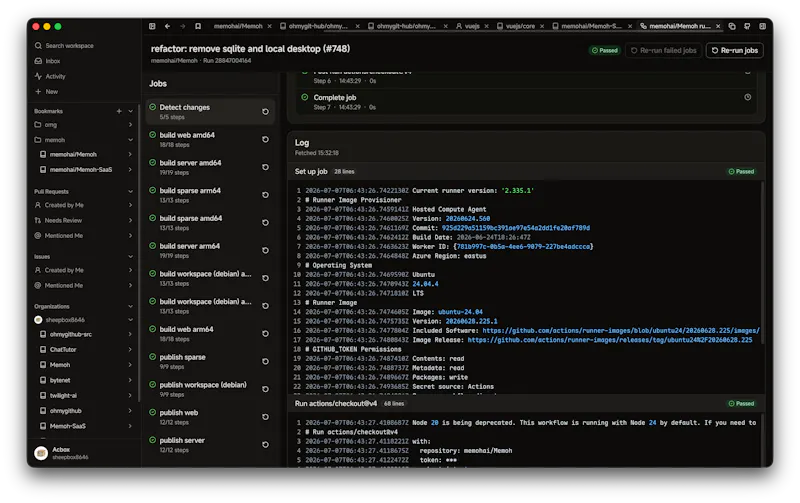Click the Set up job log header
800x503 pixels.
click(x=526, y=172)
